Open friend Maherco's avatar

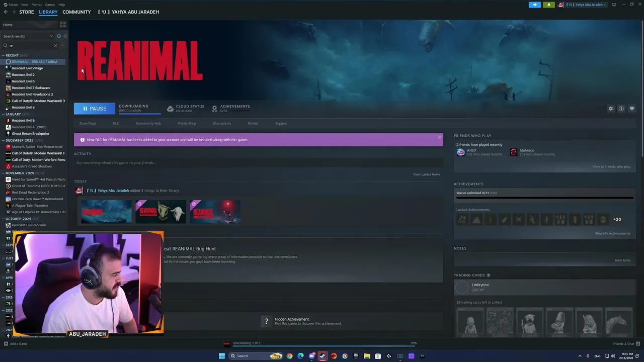513,152
